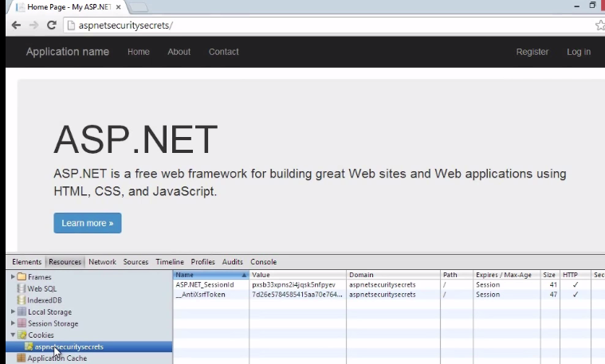Open the About nav link

point(179,52)
